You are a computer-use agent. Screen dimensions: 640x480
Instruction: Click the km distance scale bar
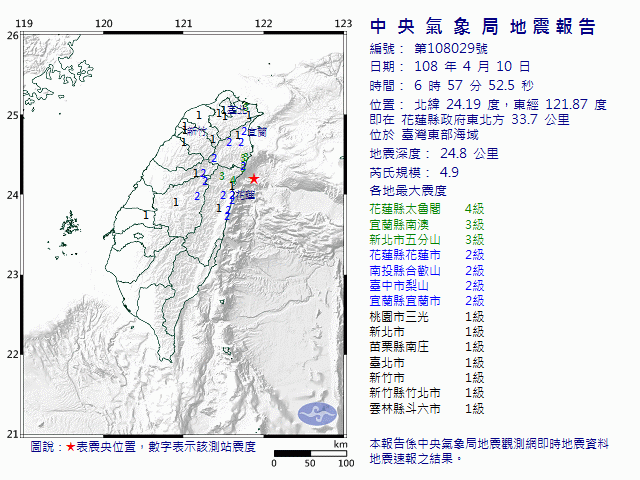[310, 455]
